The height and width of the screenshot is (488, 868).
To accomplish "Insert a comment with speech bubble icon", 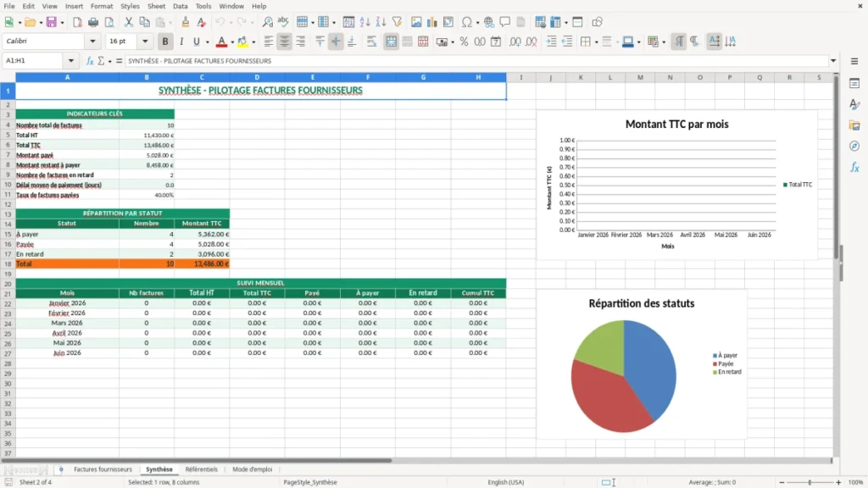I will pos(505,22).
